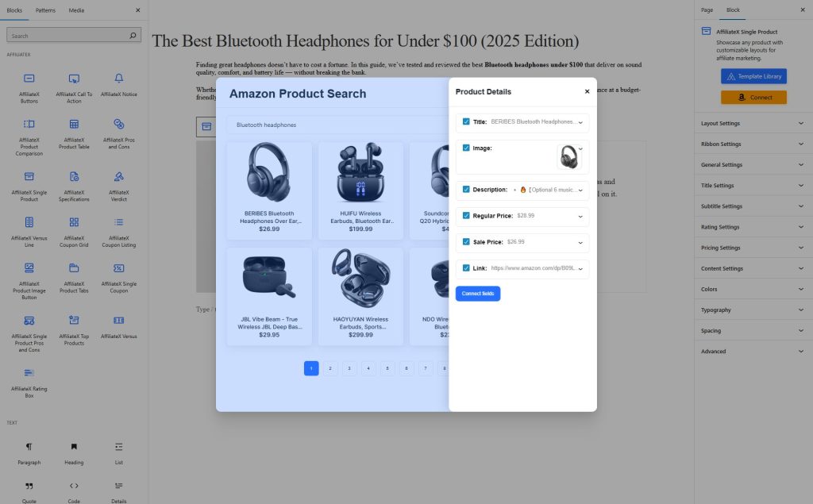The width and height of the screenshot is (813, 504).
Task: Switch to the Blocks tab
Action: (14, 10)
